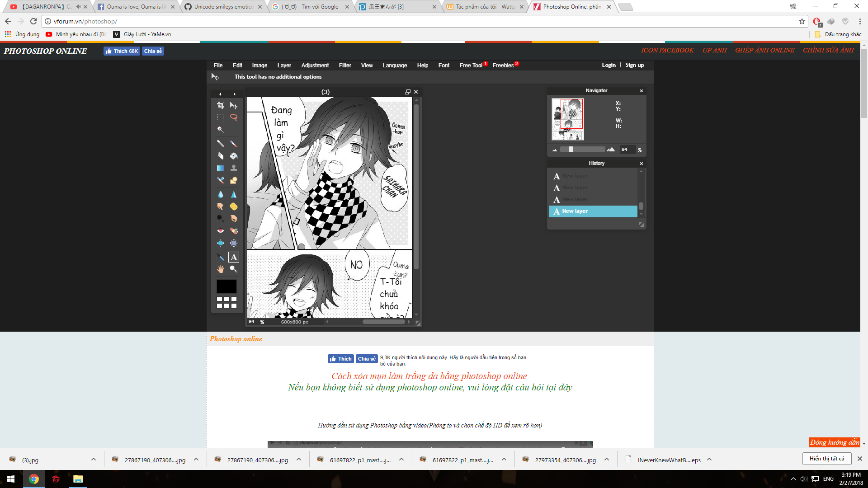Select the Hand pan tool
Screen dimensions: 868x488
click(x=220, y=269)
